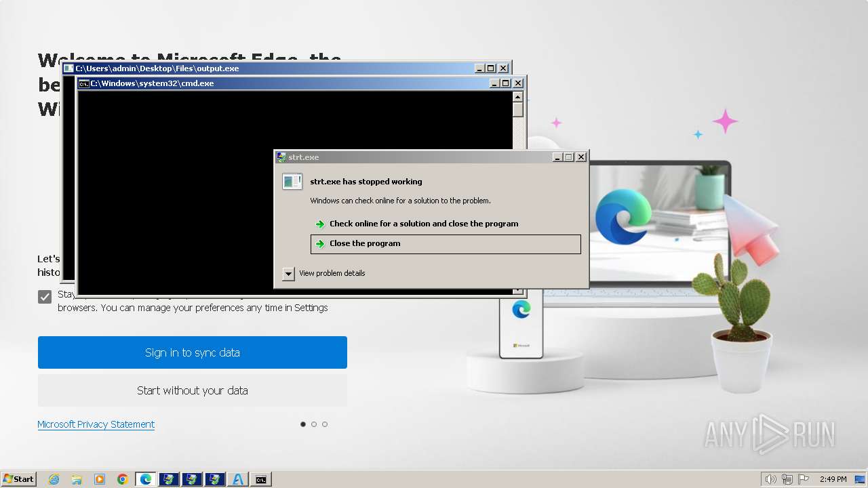Screen dimensions: 868x488
Task: Click the green arrow beside Check online option
Action: (320, 224)
